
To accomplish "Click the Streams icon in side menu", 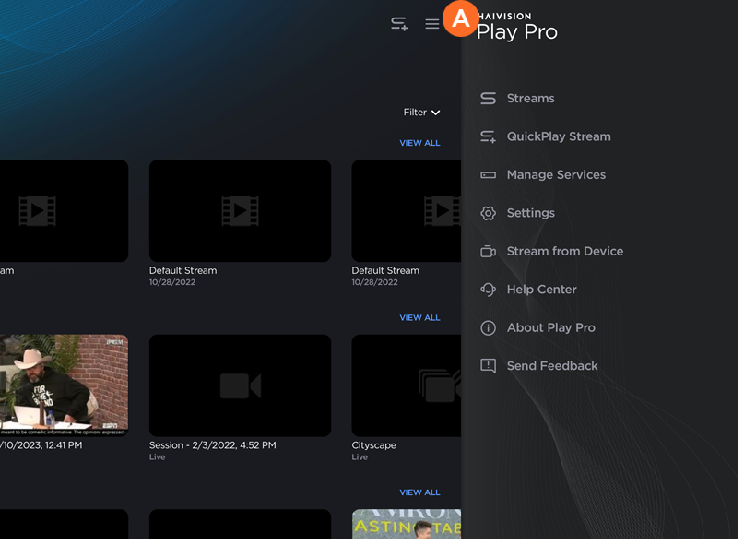I will 489,99.
